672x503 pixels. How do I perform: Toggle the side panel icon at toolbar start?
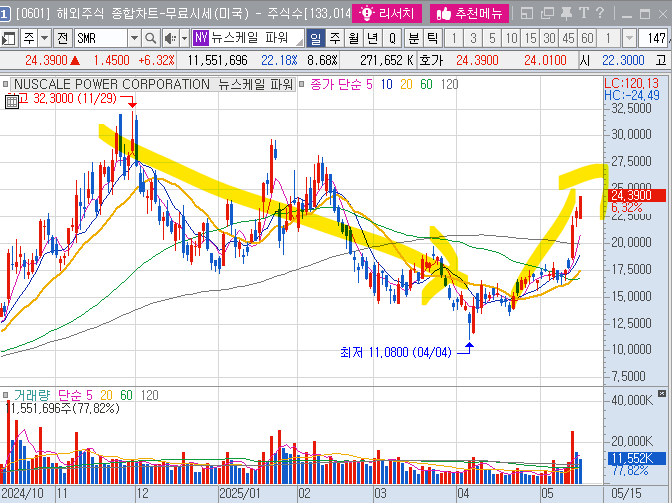8,39
